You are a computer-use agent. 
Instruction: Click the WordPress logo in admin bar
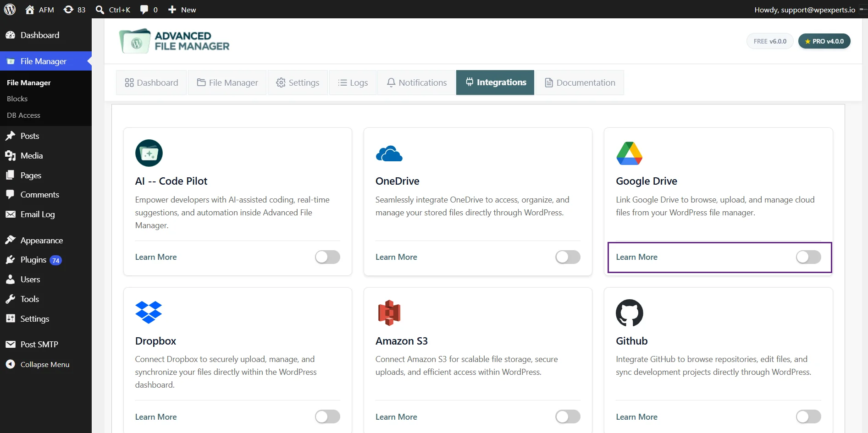(x=10, y=9)
